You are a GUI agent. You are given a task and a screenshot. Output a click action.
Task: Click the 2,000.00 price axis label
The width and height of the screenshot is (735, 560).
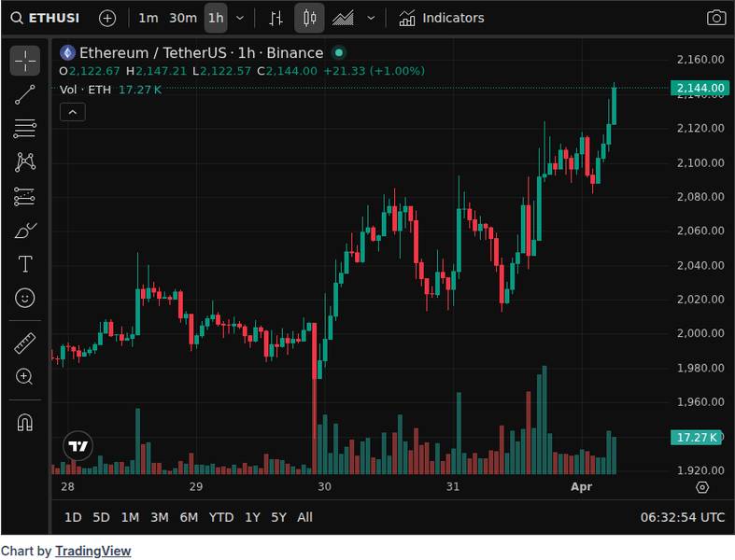[700, 333]
